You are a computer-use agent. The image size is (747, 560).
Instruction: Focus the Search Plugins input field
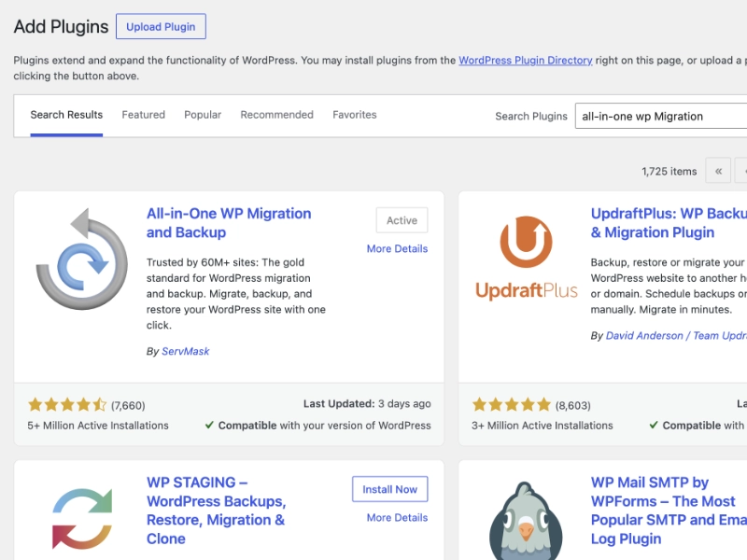661,116
